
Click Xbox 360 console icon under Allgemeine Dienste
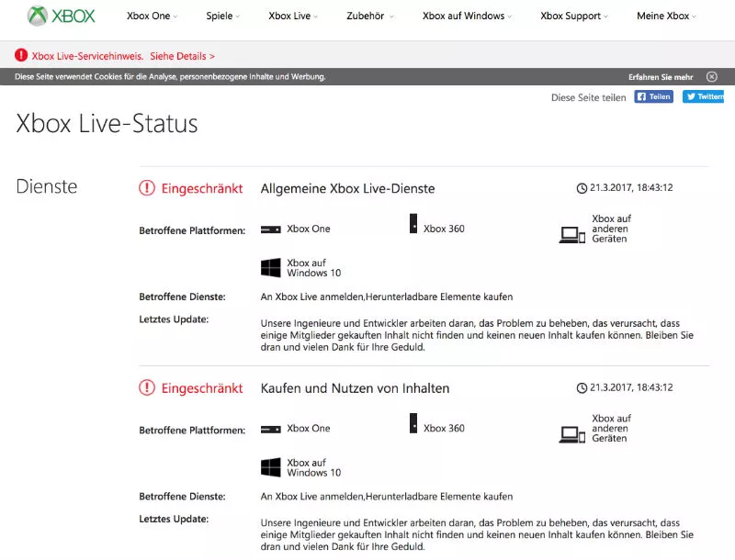(x=413, y=224)
